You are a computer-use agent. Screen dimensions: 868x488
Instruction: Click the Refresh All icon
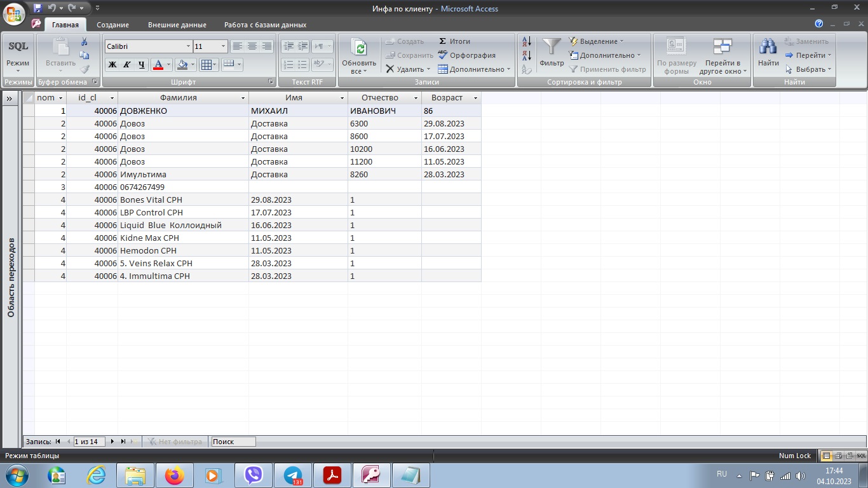359,48
